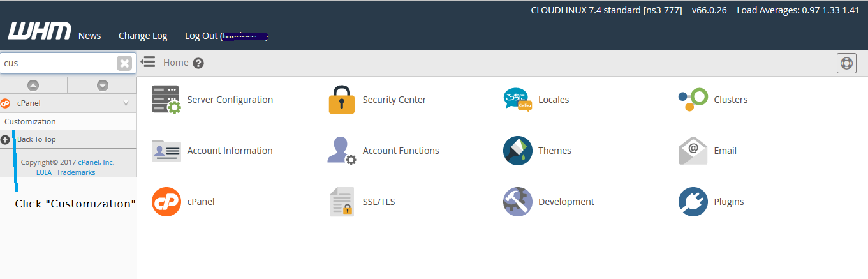Click the Themes label
The image size is (868, 279).
pos(555,151)
